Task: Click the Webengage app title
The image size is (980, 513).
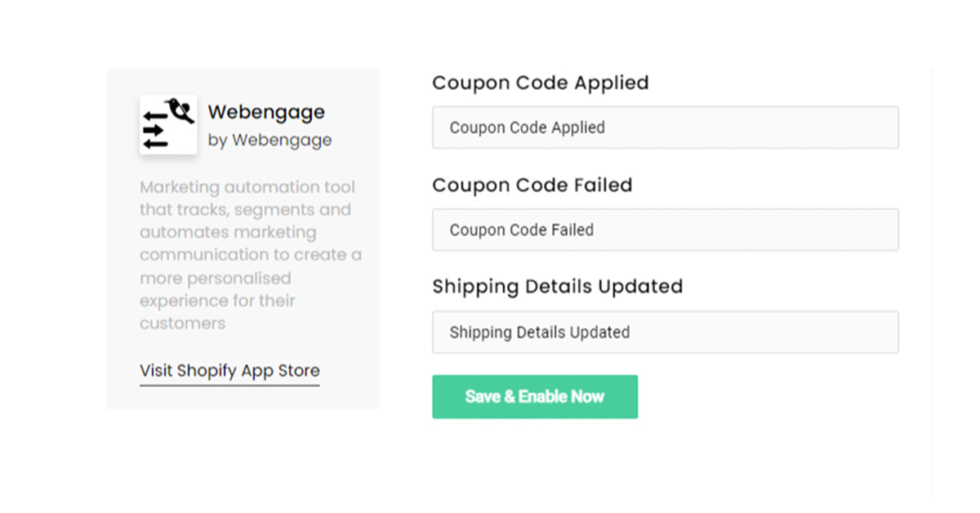Action: click(x=266, y=112)
